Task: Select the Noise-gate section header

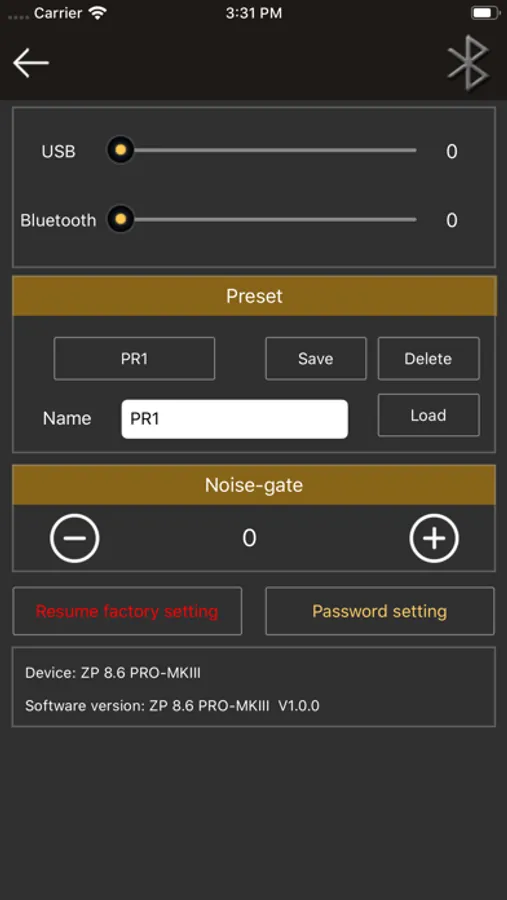Action: coord(254,486)
